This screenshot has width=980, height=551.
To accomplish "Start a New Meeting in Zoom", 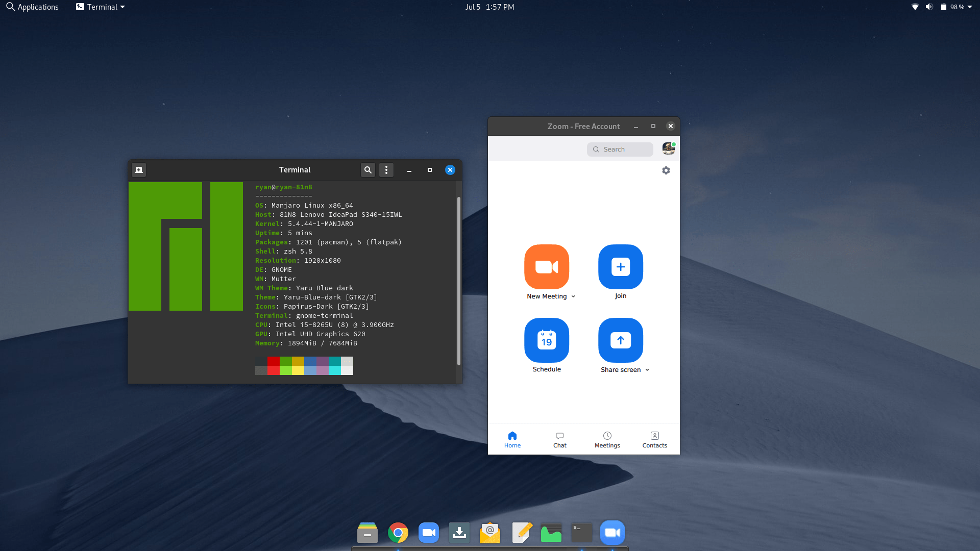I will click(x=547, y=267).
